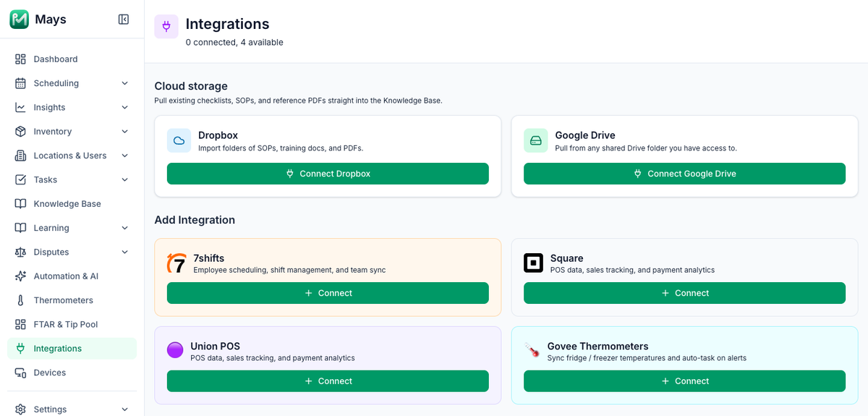The width and height of the screenshot is (868, 416).
Task: Expand the Tasks chevron
Action: point(124,179)
